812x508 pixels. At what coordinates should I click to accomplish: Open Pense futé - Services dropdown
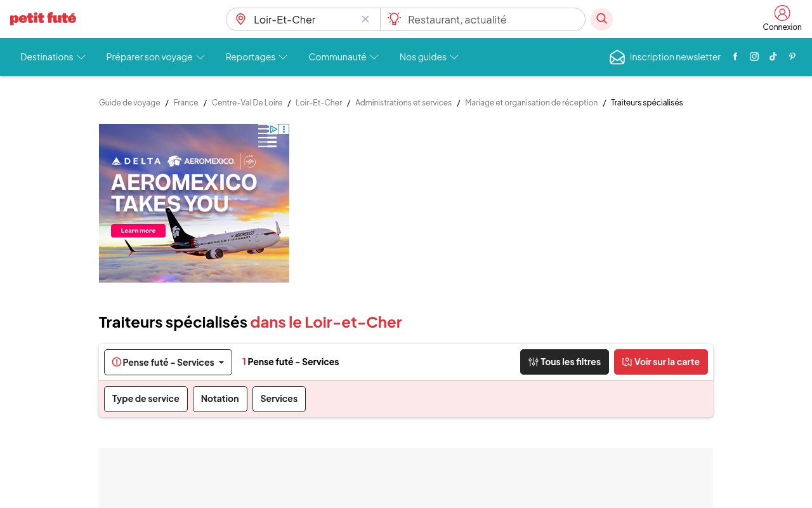pos(168,362)
